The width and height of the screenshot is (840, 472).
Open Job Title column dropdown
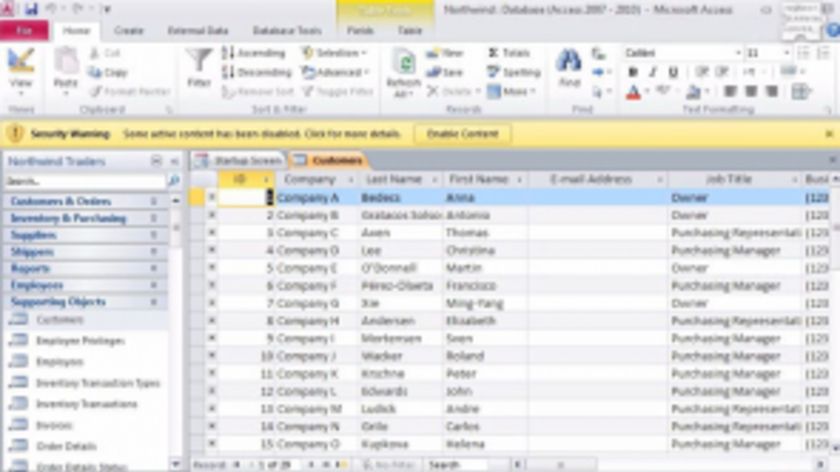794,179
